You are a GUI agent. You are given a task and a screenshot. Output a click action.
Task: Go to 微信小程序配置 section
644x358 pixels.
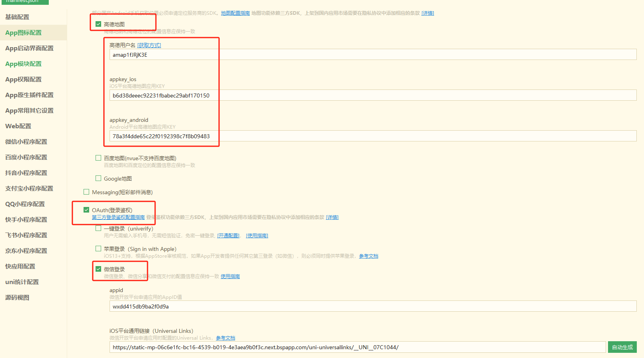point(26,141)
